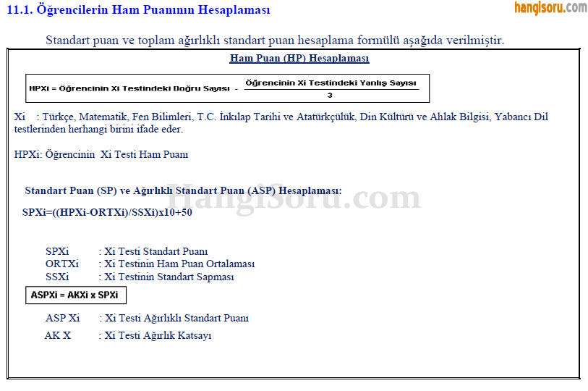
Task: Click the label 'ORTXi'
Action: tap(62, 264)
